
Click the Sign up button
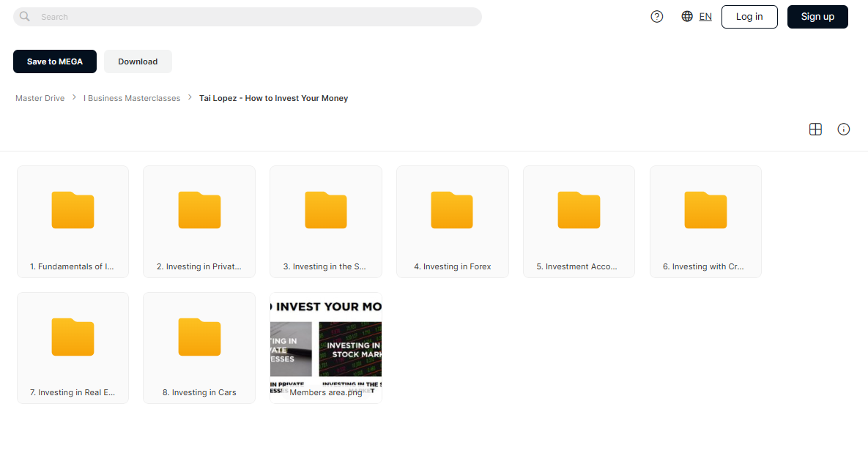817,17
